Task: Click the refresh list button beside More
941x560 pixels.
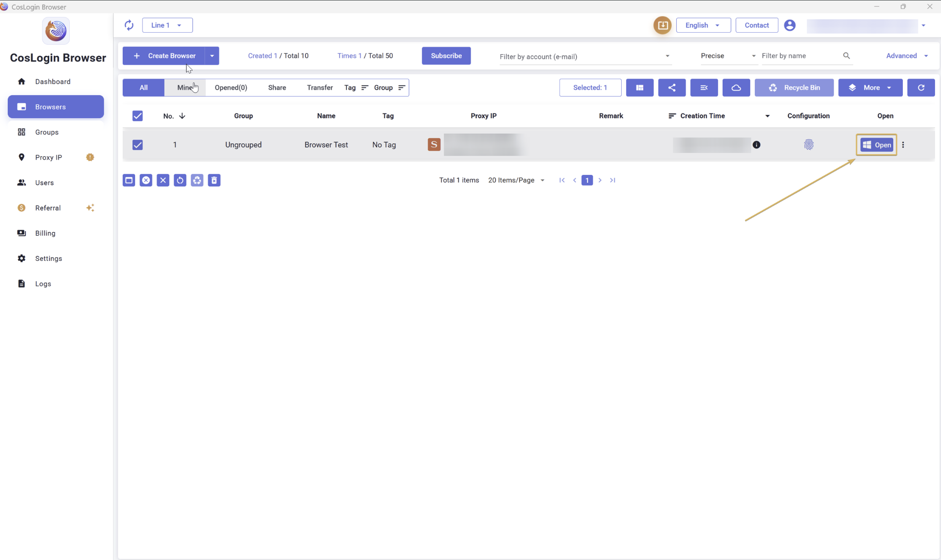Action: 921,88
